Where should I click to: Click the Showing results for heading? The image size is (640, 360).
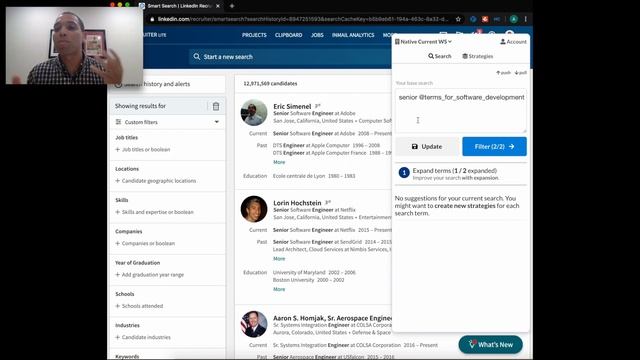pos(140,106)
